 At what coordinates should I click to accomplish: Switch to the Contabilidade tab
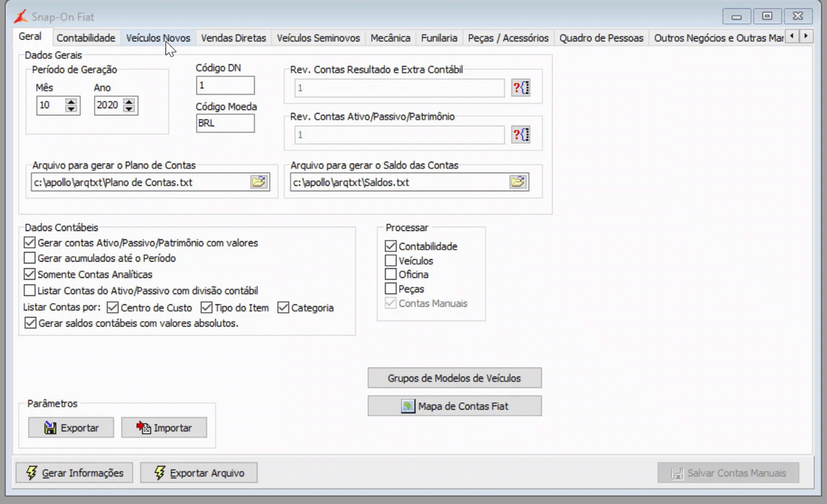point(86,38)
